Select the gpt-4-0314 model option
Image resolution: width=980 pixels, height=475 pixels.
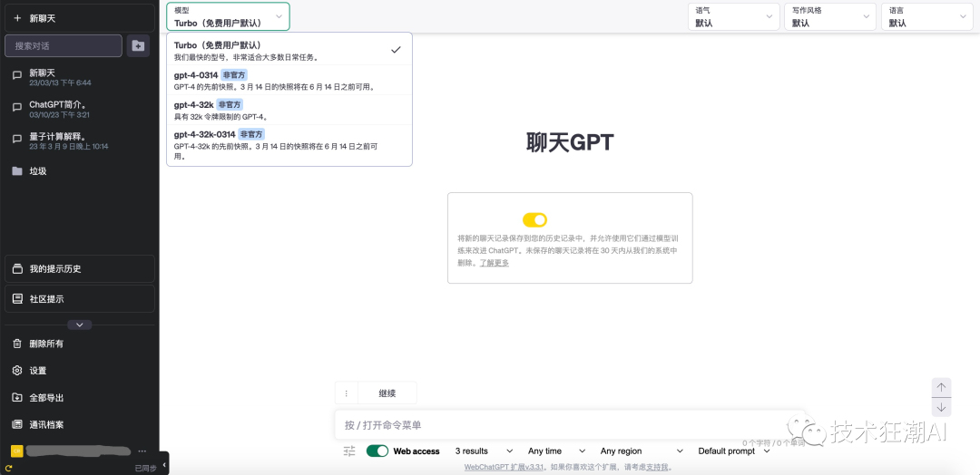[289, 80]
